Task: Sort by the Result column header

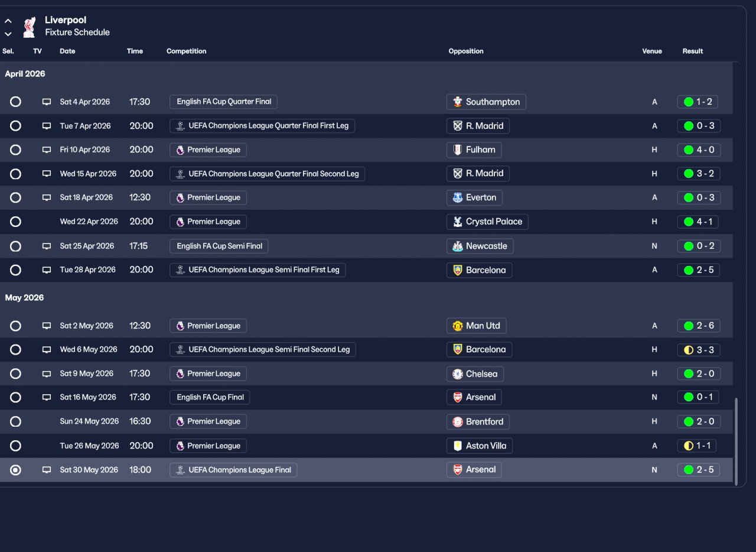Action: click(x=693, y=51)
